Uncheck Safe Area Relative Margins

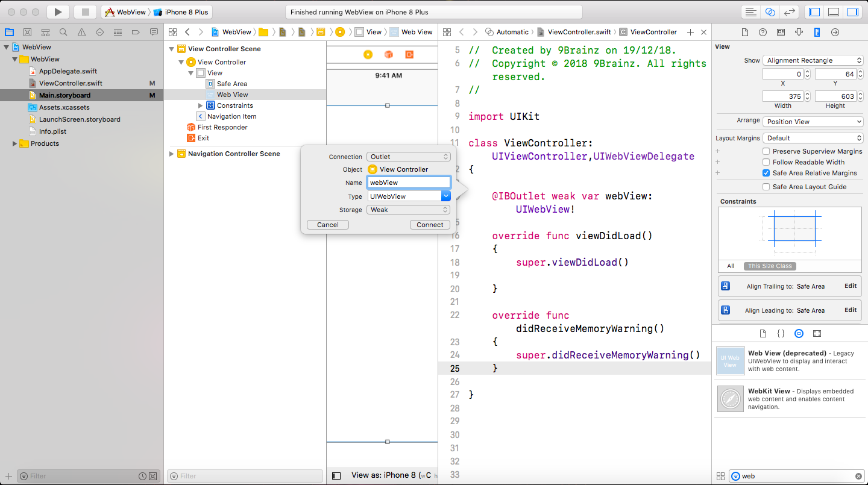(766, 173)
